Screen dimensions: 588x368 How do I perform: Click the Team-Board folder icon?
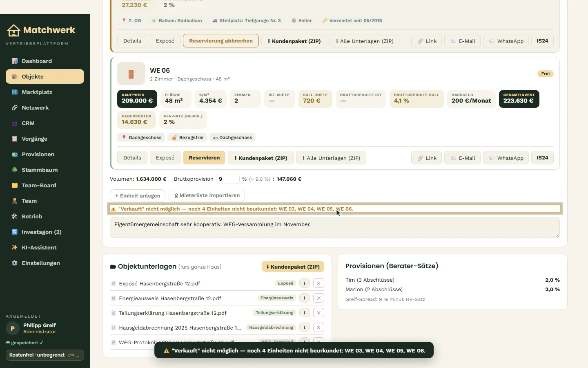click(x=15, y=185)
